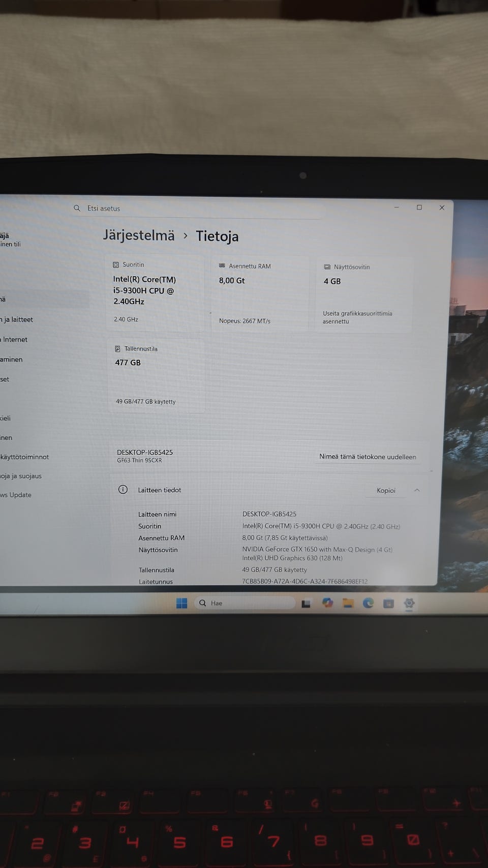Focus the Etsi asetus search field

coord(197,208)
